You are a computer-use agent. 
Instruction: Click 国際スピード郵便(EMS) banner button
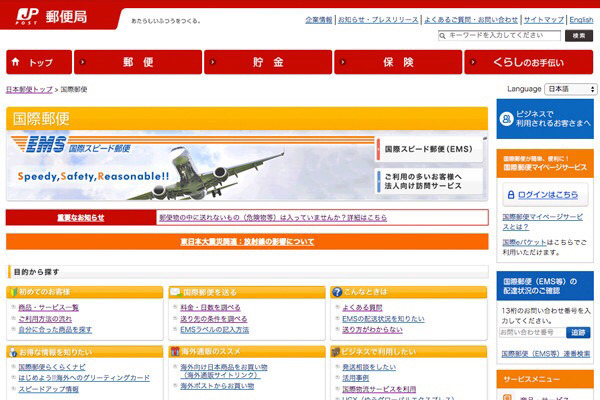429,149
